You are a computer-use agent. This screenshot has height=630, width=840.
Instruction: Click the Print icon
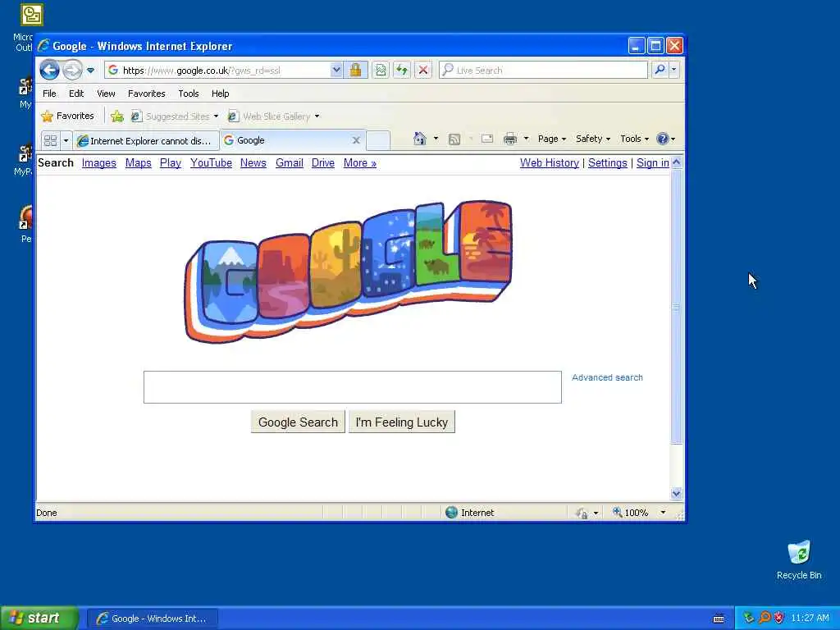tap(510, 139)
